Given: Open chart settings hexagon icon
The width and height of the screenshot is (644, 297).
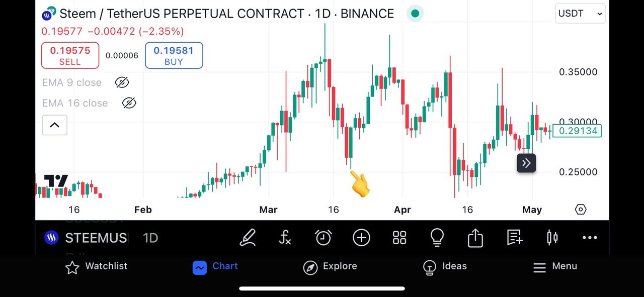Looking at the screenshot, I should tap(581, 210).
